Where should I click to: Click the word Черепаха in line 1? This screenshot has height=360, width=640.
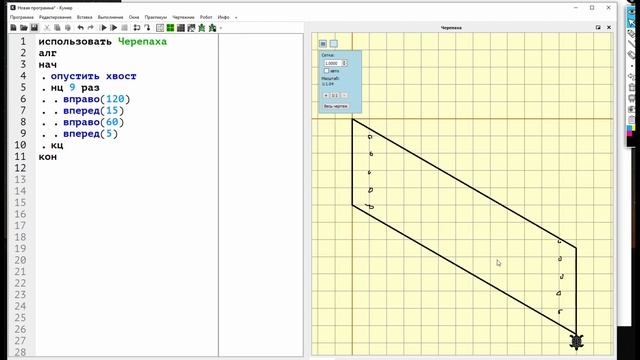pyautogui.click(x=142, y=42)
